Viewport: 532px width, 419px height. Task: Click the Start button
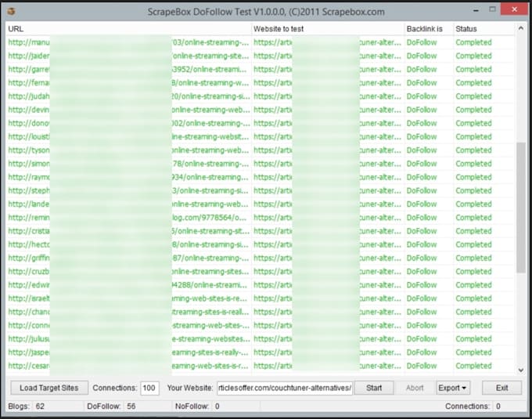point(374,388)
